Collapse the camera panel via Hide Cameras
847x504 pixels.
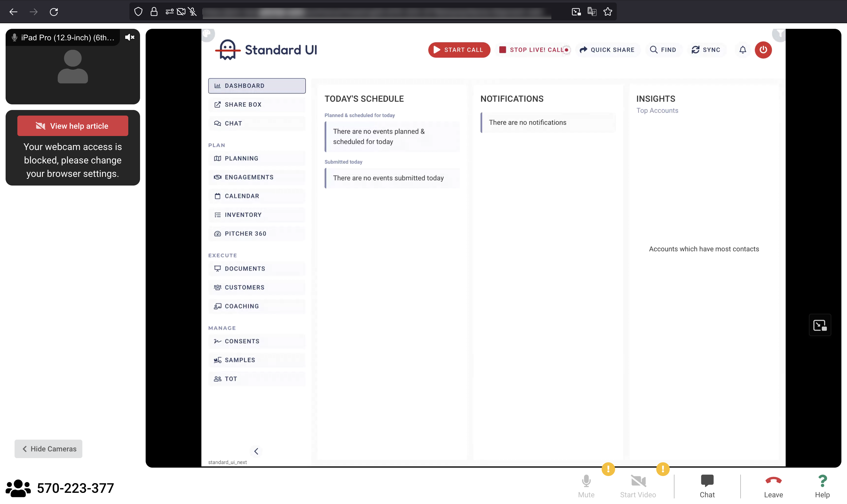pyautogui.click(x=48, y=449)
